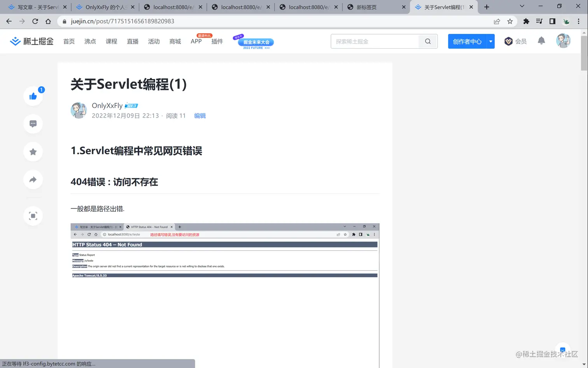Open the comments section icon
The image size is (588, 368).
tap(33, 124)
